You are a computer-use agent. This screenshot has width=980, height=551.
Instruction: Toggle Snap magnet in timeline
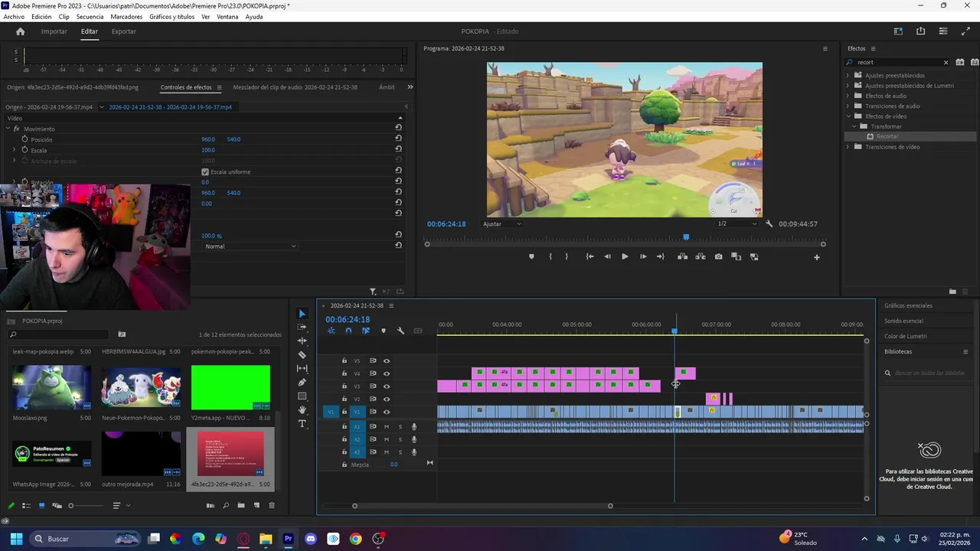[348, 331]
